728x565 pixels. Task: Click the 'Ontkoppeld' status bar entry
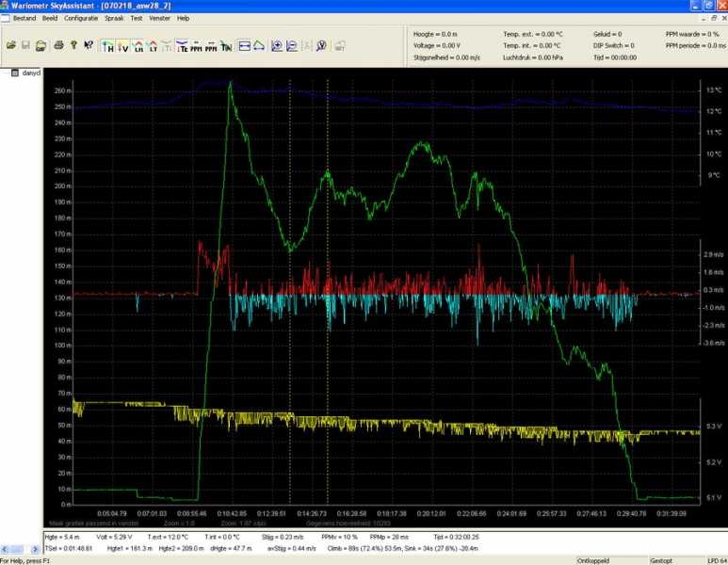(x=593, y=561)
